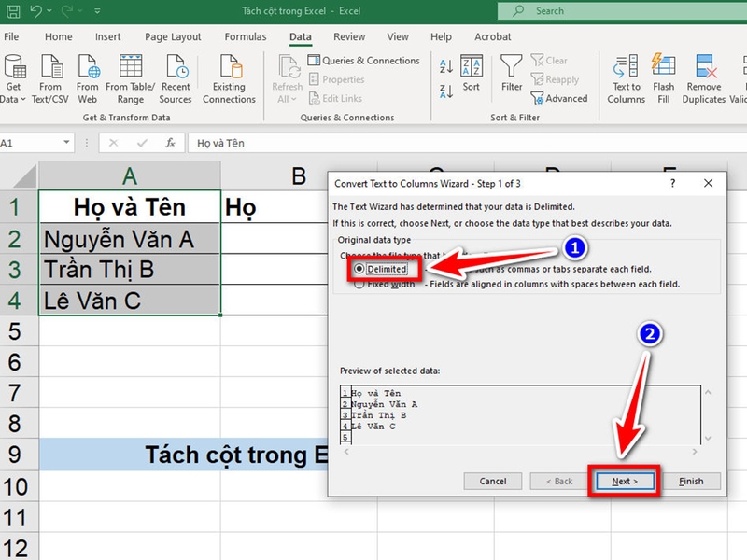Click Recent Sources icon
Viewport: 747px width, 560px height.
coord(176,78)
